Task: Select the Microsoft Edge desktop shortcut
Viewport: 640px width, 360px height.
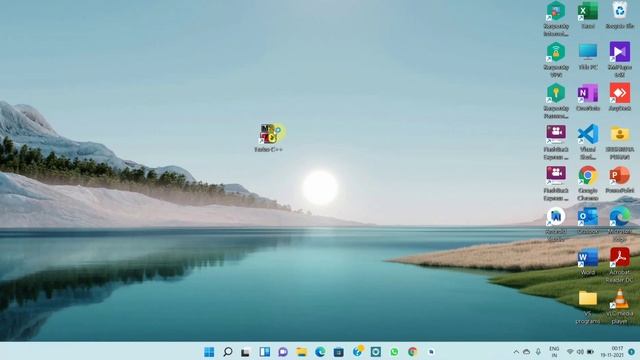Action: coord(620,224)
